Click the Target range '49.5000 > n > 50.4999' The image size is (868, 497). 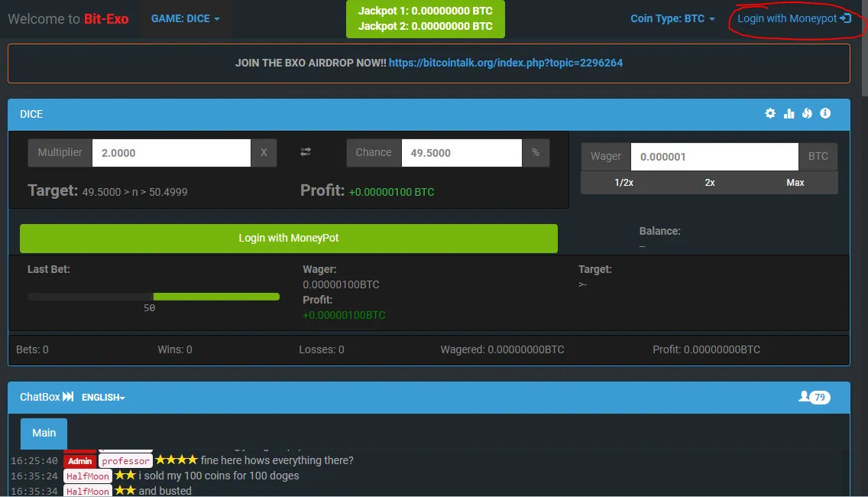(x=134, y=192)
